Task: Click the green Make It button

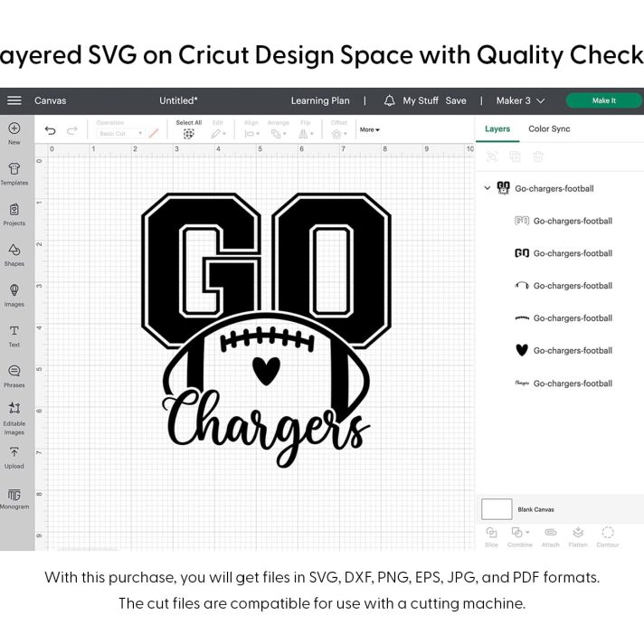Action: click(x=604, y=100)
